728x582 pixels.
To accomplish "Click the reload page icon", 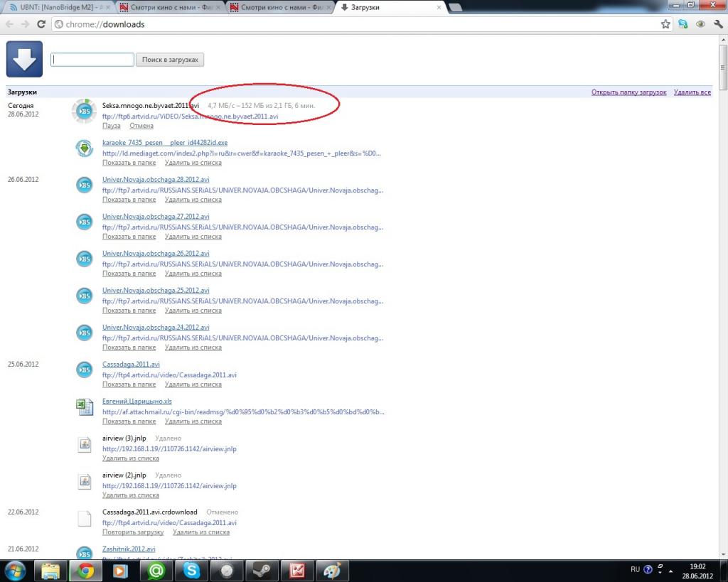I will [41, 24].
